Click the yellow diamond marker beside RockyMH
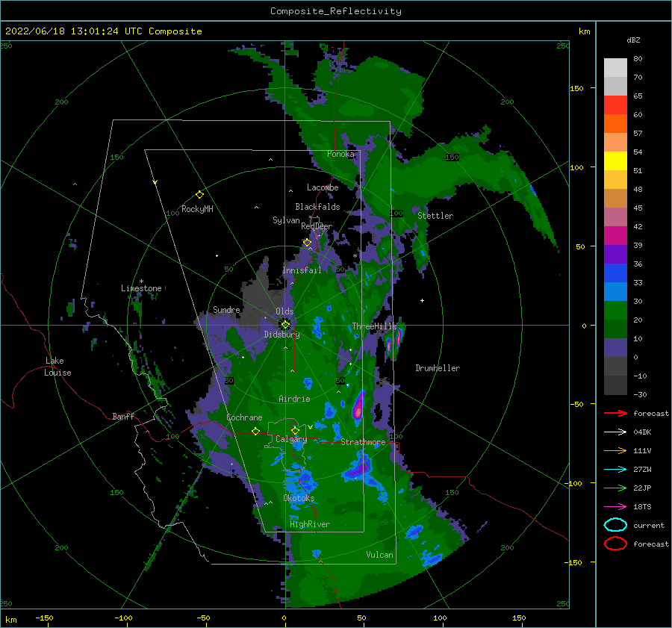The image size is (672, 628). click(199, 195)
